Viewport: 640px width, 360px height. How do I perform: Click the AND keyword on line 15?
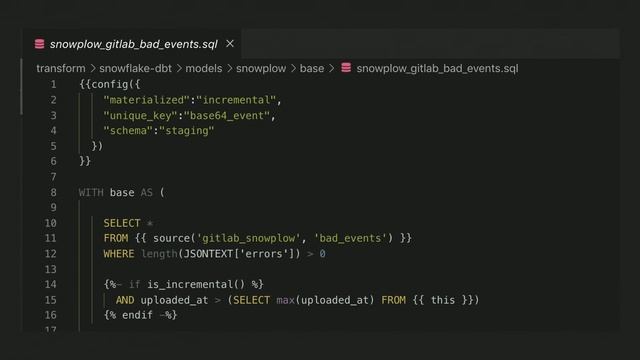click(x=125, y=300)
